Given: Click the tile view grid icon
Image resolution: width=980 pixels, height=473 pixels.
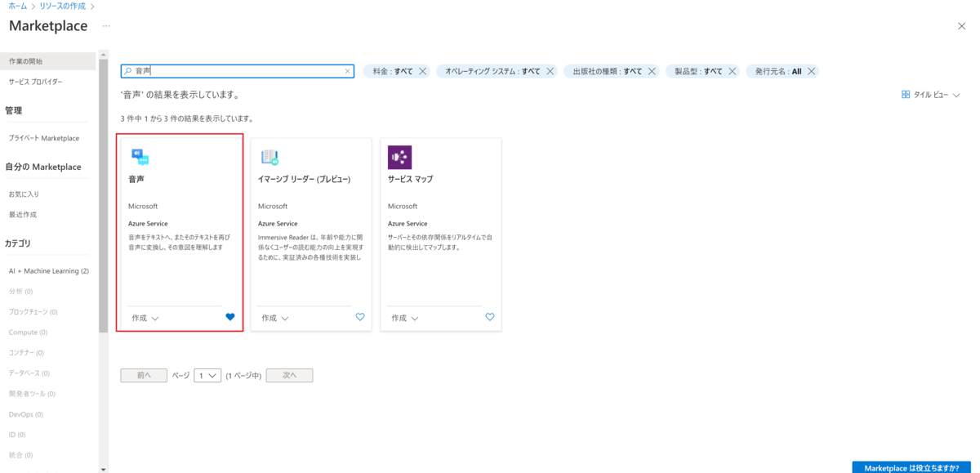Looking at the screenshot, I should (x=906, y=95).
